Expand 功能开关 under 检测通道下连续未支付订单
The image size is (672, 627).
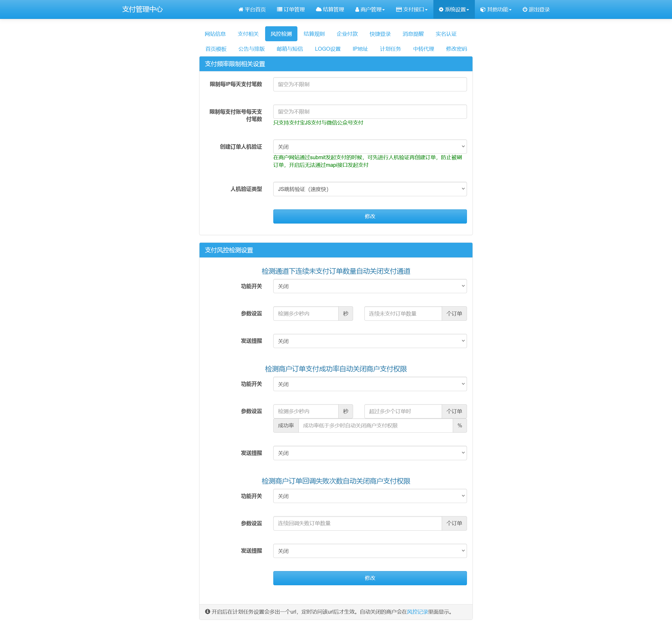369,286
